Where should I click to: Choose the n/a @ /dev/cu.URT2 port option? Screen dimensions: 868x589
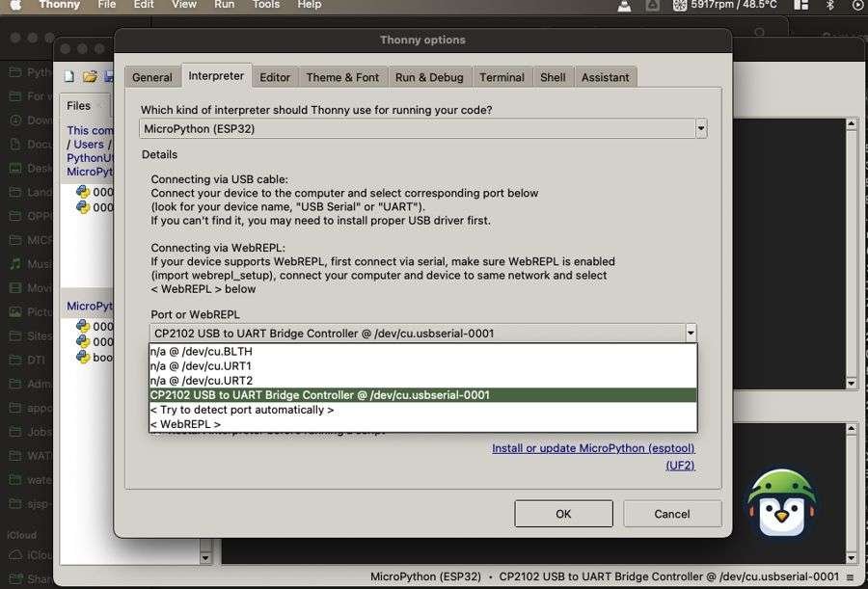(423, 381)
